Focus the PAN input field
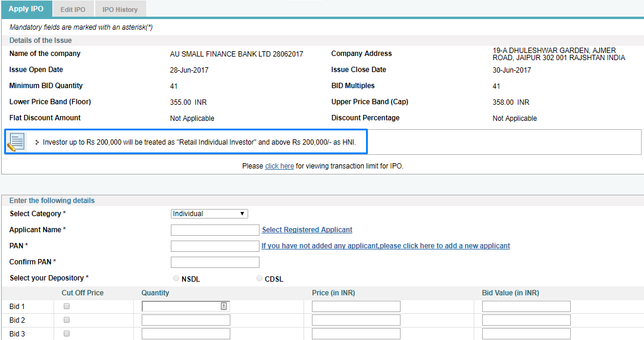644x340 pixels. click(215, 246)
